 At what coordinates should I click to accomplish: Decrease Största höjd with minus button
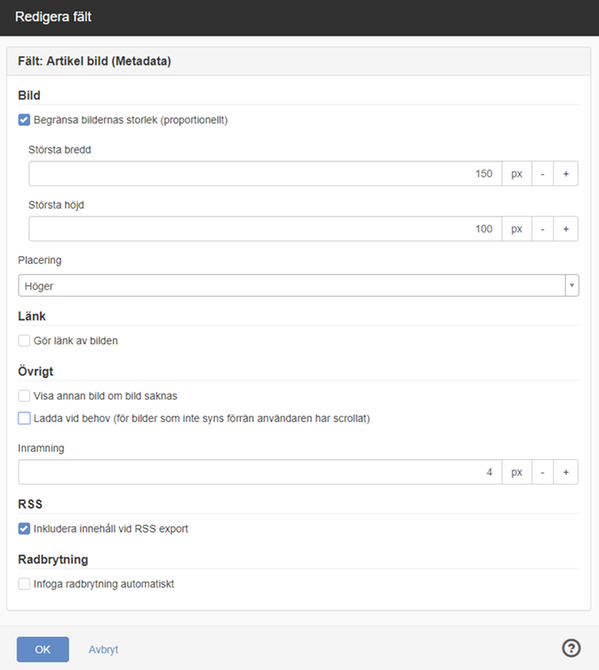click(543, 229)
